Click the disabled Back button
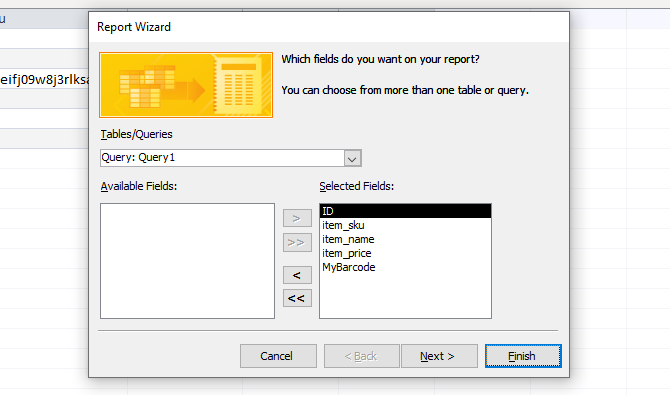This screenshot has height=395, width=670. pyautogui.click(x=361, y=356)
